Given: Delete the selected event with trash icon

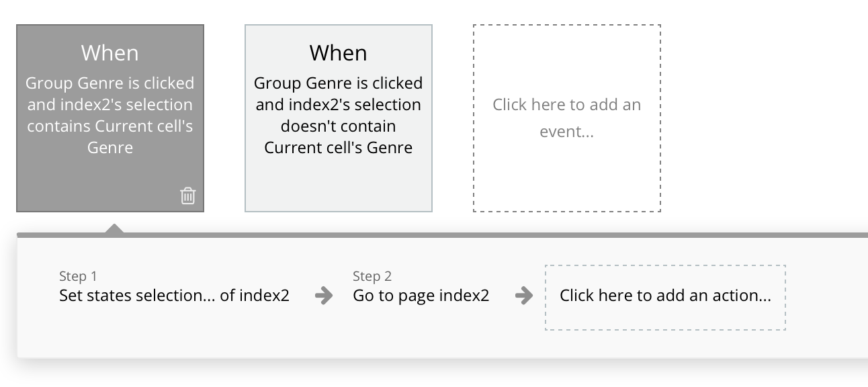Looking at the screenshot, I should tap(188, 196).
